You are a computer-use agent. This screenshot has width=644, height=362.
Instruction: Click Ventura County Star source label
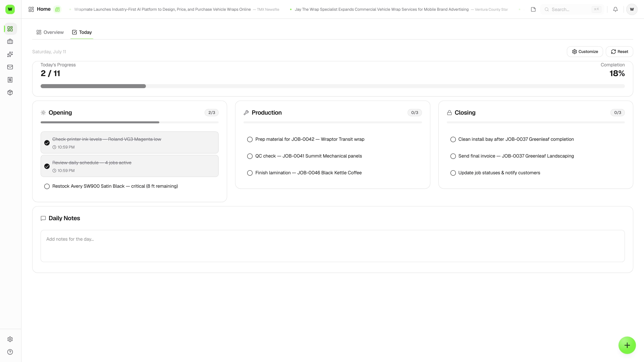pos(491,10)
